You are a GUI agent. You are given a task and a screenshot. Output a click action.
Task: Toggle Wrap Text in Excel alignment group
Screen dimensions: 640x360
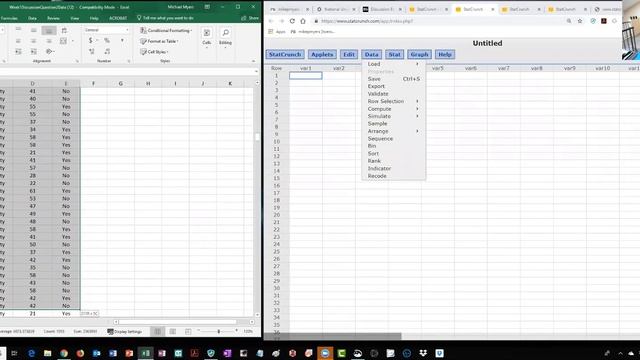click(x=64, y=30)
